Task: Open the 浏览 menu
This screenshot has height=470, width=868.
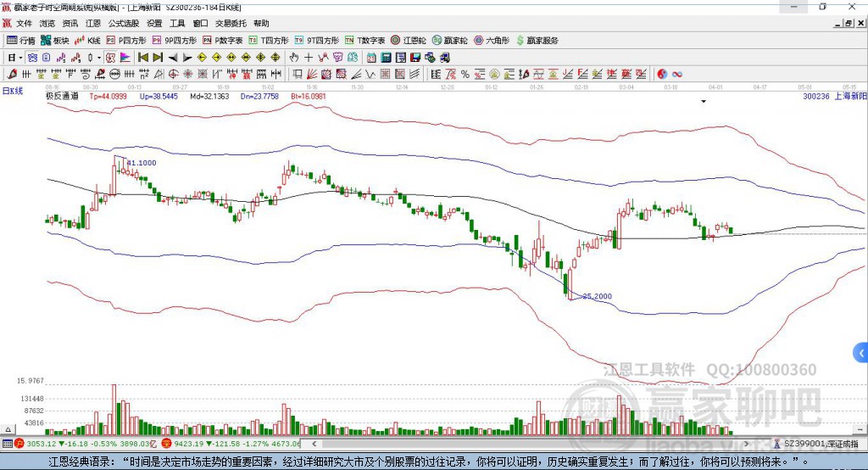Action: coord(47,23)
